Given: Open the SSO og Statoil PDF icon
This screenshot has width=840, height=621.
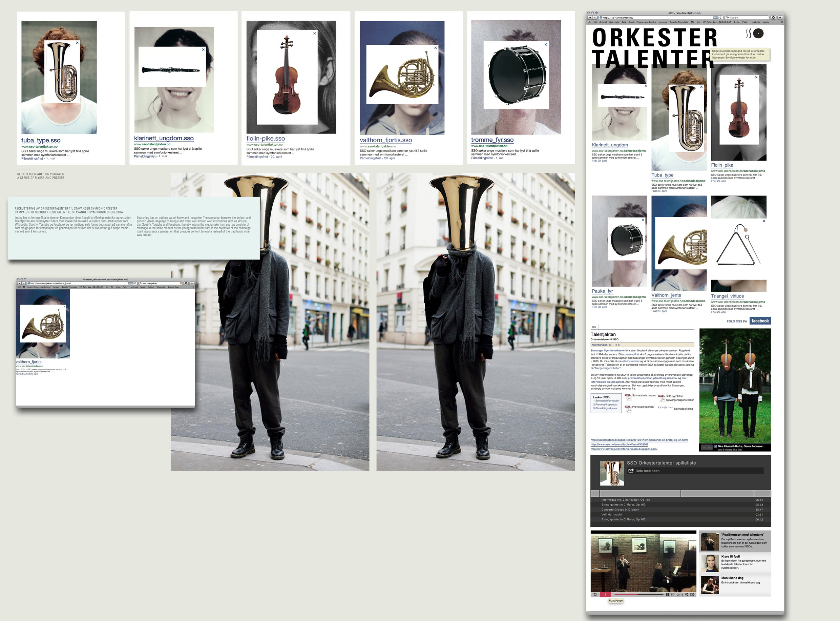Looking at the screenshot, I should [662, 398].
